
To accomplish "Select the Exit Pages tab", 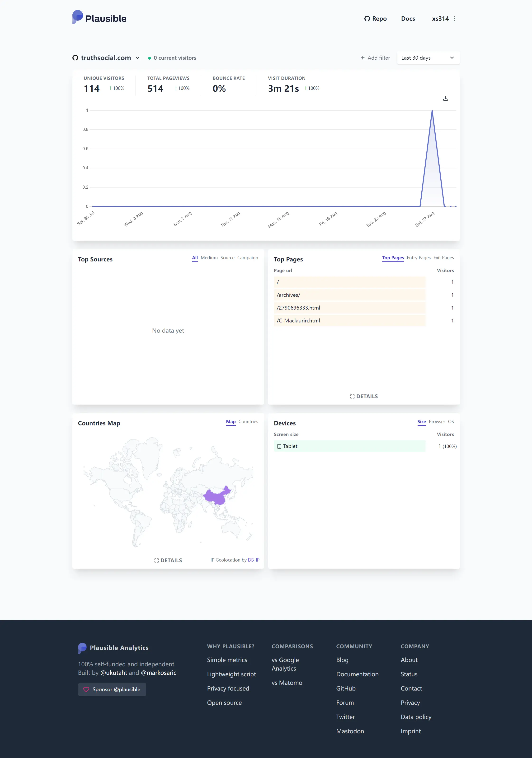I will 443,258.
